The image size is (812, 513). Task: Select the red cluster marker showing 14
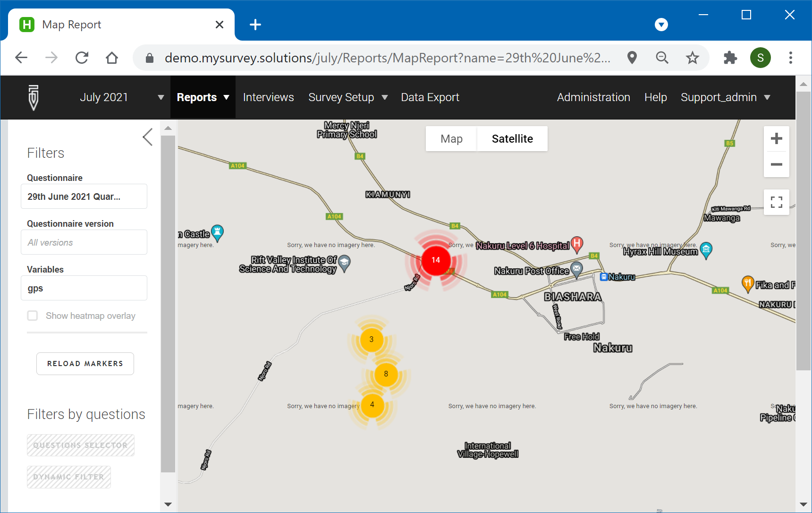(x=435, y=260)
